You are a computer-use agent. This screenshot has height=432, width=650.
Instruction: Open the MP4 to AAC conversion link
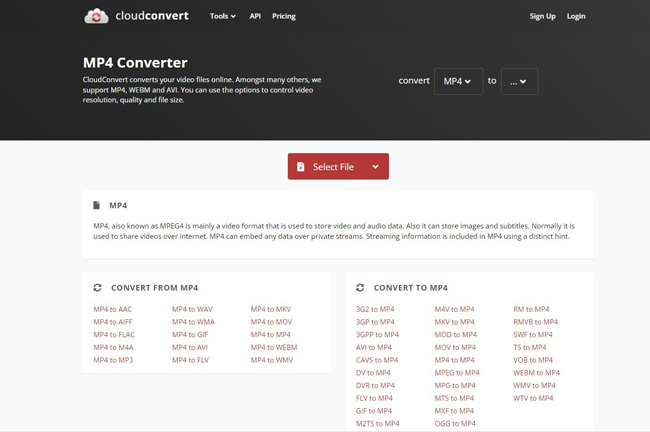pyautogui.click(x=112, y=309)
